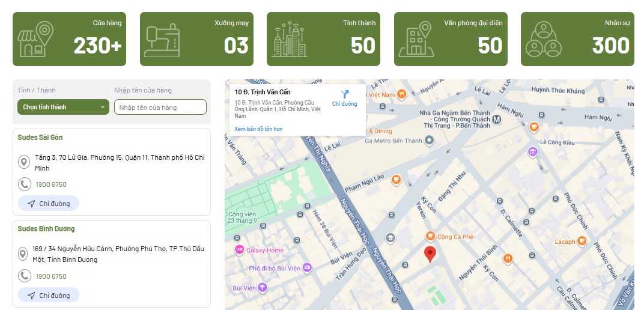Click the people group icon for Nhân sự
Screen dimensions: 644x310
[544, 40]
